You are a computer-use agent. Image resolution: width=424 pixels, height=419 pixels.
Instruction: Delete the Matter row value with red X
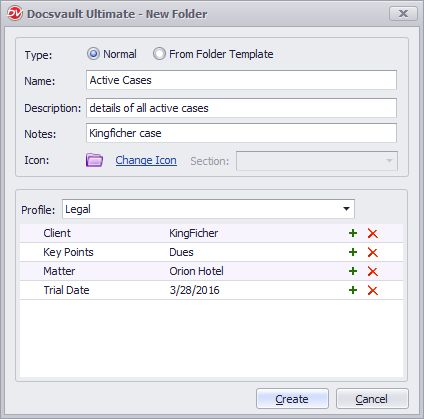372,271
